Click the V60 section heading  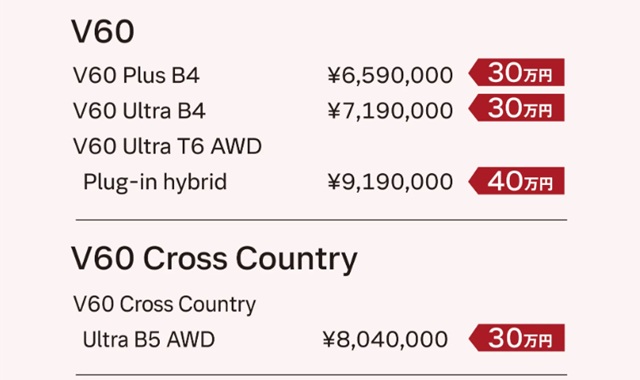(x=103, y=31)
